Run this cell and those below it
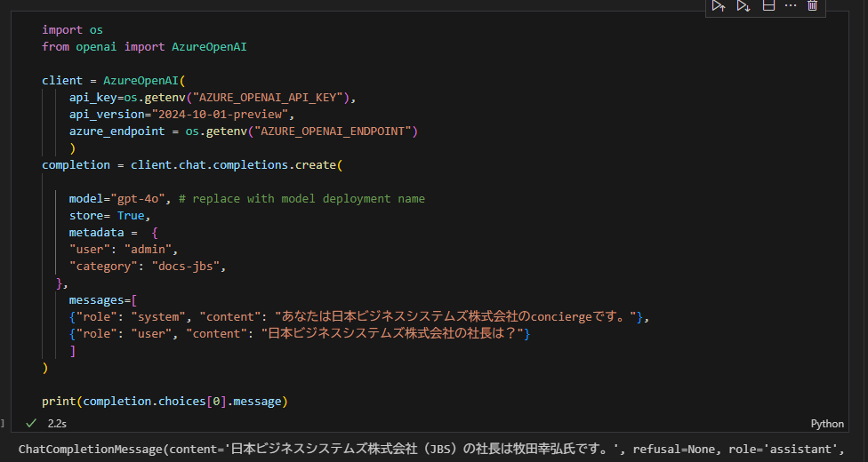 (743, 6)
